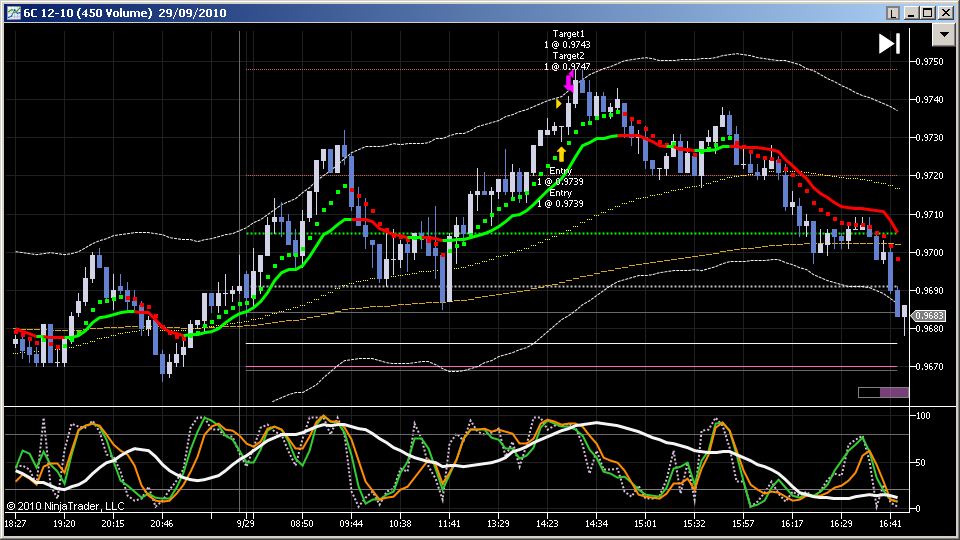The width and height of the screenshot is (960, 540).
Task: Open the dropdown arrow below the close button
Action: 943,35
